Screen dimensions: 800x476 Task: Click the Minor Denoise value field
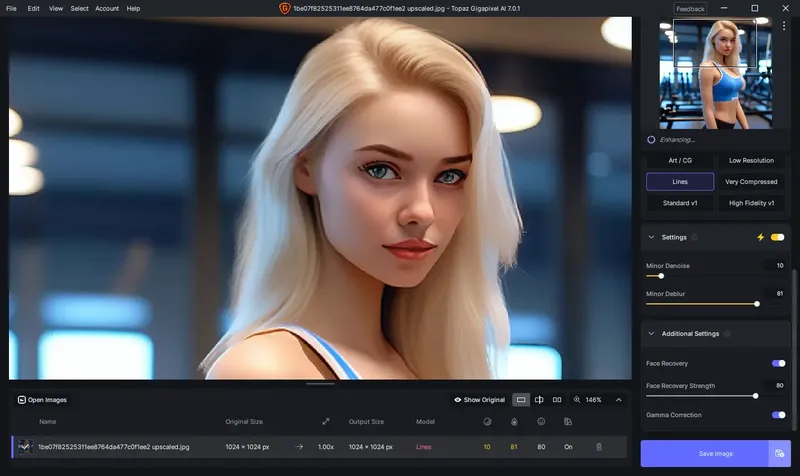pos(774,265)
